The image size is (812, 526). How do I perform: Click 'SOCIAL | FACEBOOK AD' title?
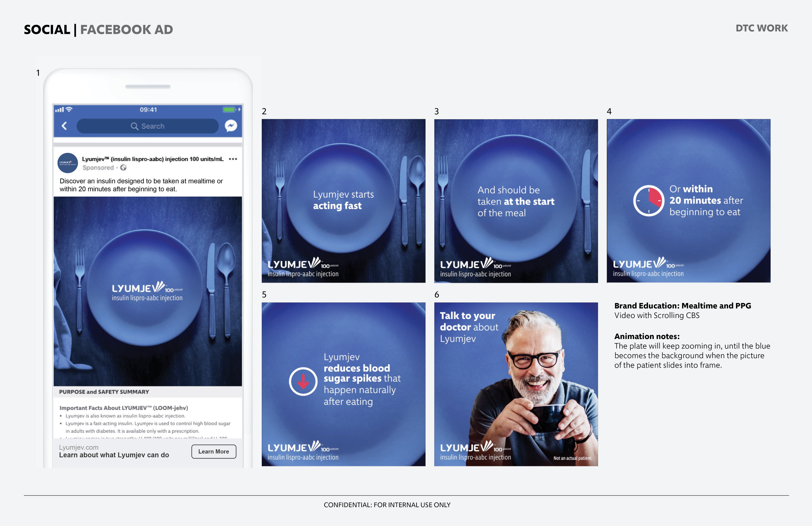(x=98, y=29)
